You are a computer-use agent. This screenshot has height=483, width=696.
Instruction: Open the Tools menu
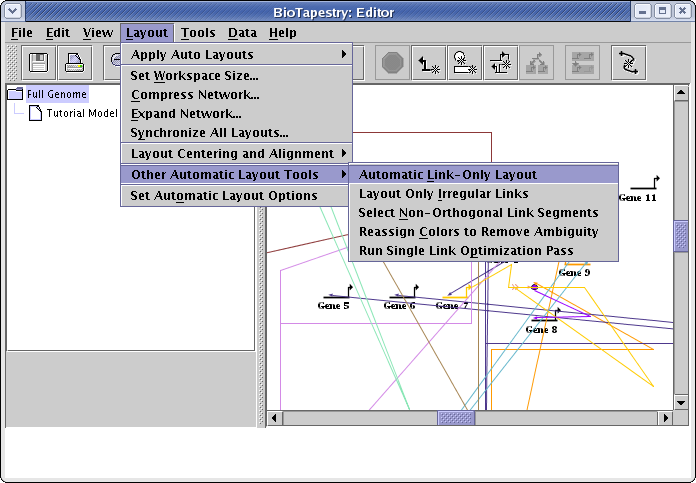coord(198,32)
